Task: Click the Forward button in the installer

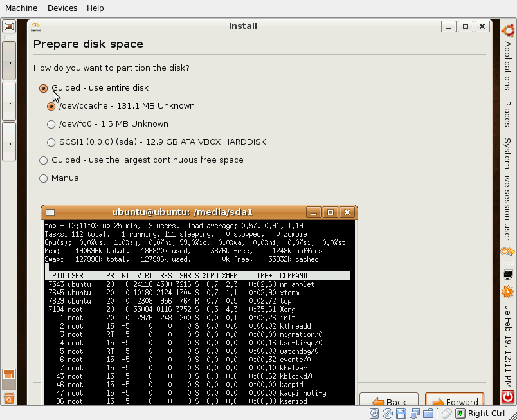Action: pyautogui.click(x=455, y=399)
